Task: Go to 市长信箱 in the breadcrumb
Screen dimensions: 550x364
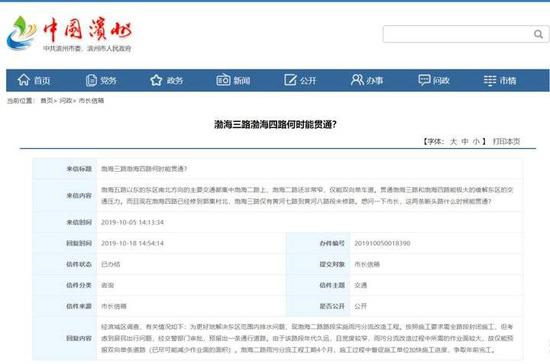Action: click(91, 101)
